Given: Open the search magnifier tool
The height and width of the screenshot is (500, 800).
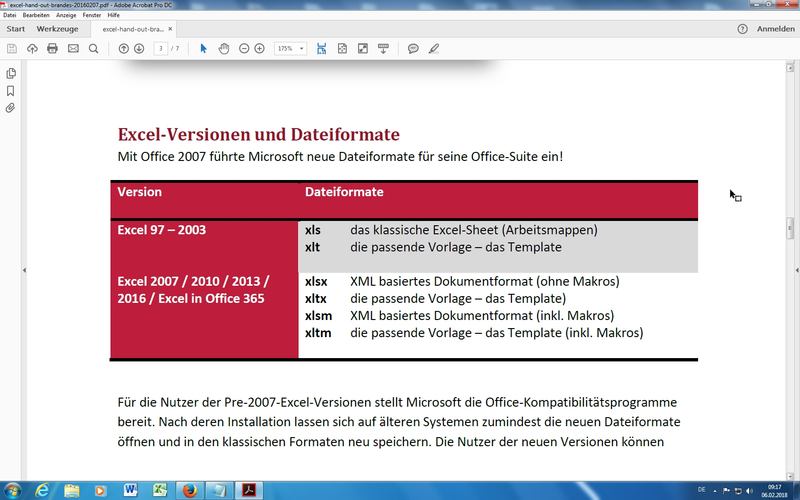Looking at the screenshot, I should [93, 48].
